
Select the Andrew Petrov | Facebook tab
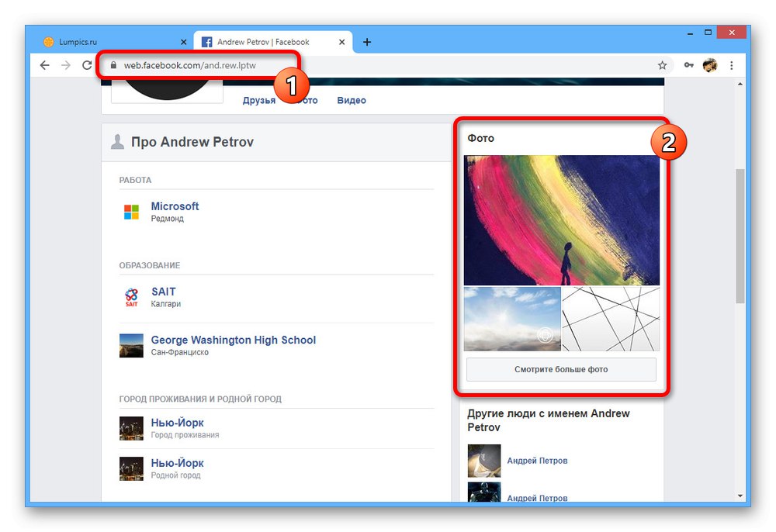pyautogui.click(x=272, y=42)
